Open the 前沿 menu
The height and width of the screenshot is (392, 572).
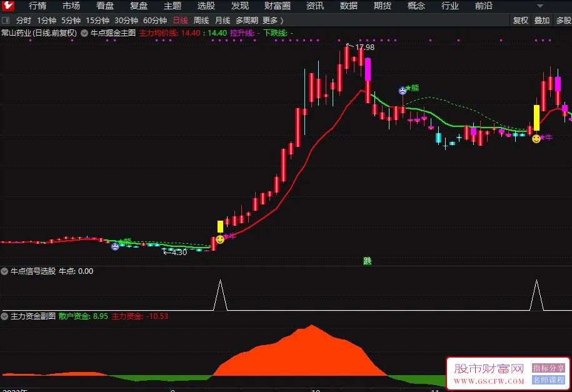(x=484, y=6)
